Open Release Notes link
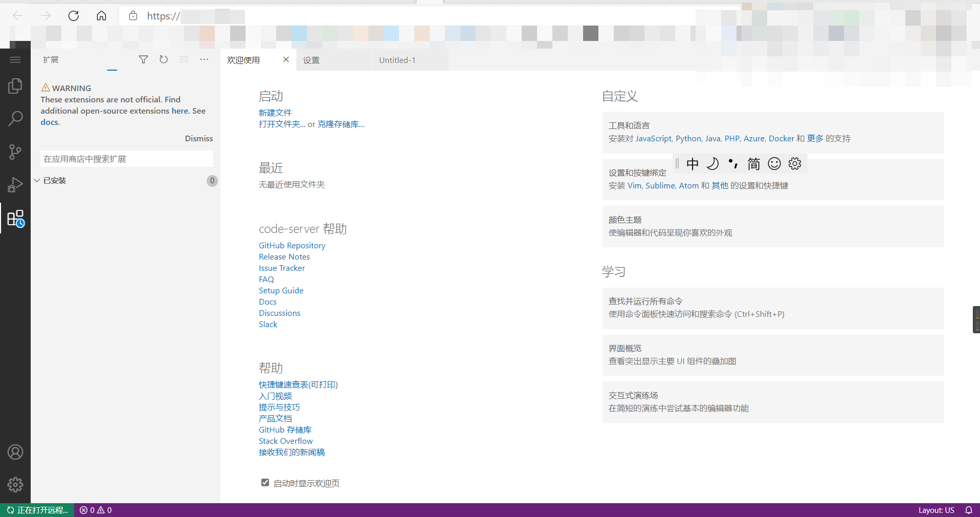Viewport: 980px width, 517px height. [x=284, y=257]
